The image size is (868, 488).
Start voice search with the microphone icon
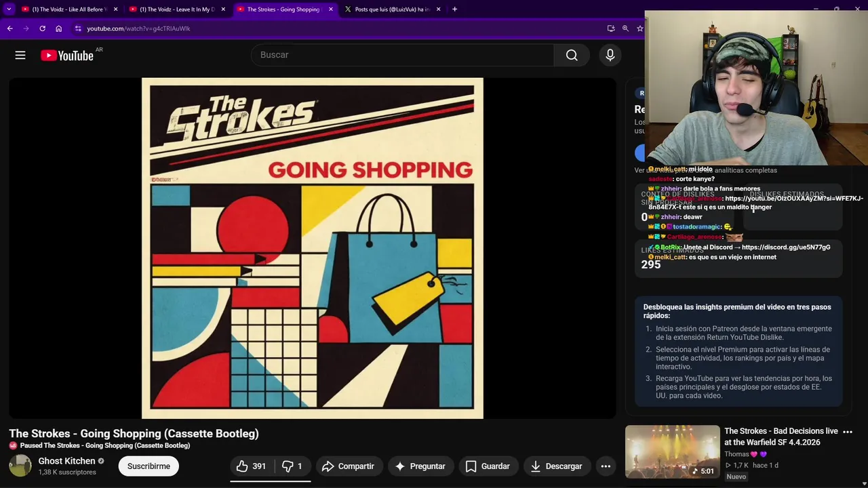(610, 55)
